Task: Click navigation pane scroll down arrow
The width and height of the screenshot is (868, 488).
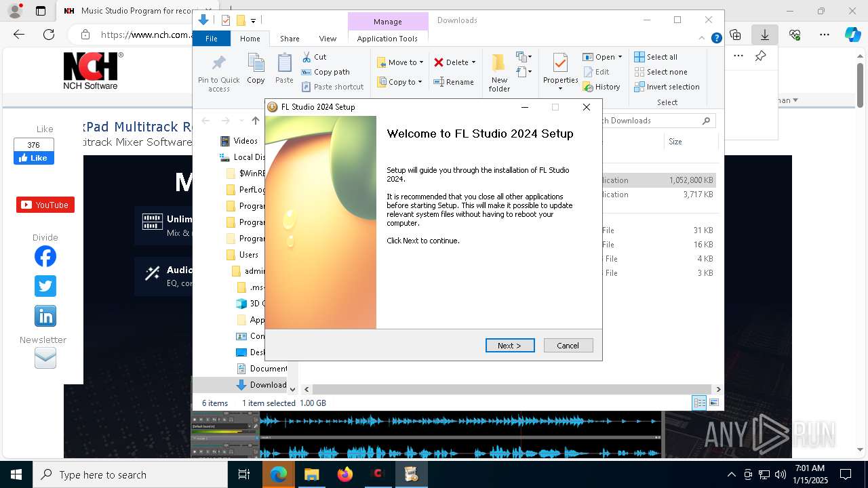Action: [x=292, y=389]
